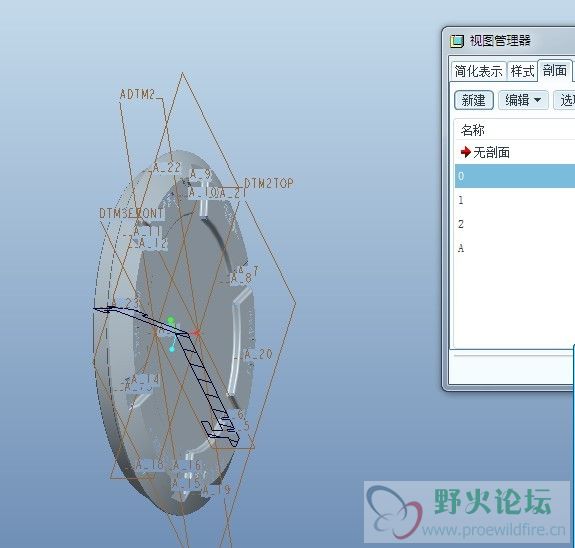
Task: Click the View Manager window icon
Action: coord(457,41)
